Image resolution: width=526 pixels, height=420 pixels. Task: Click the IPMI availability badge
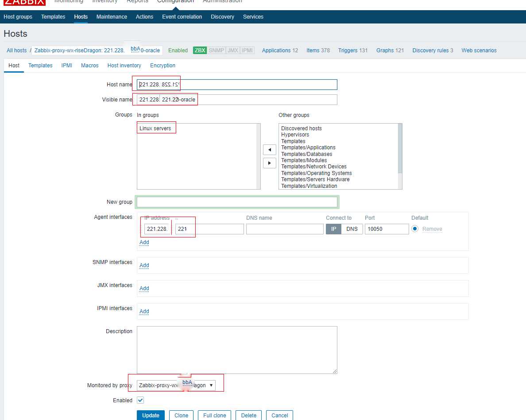247,51
